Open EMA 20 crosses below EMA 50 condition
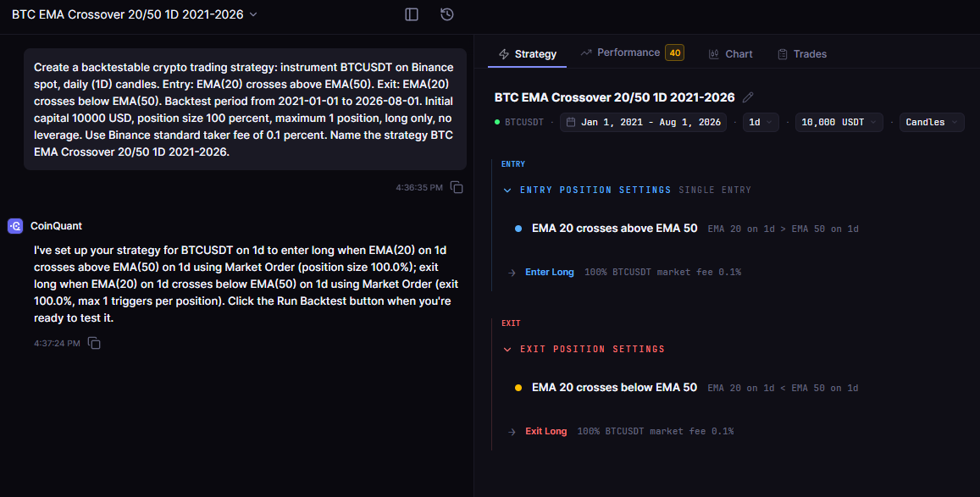The width and height of the screenshot is (980, 497). click(614, 388)
